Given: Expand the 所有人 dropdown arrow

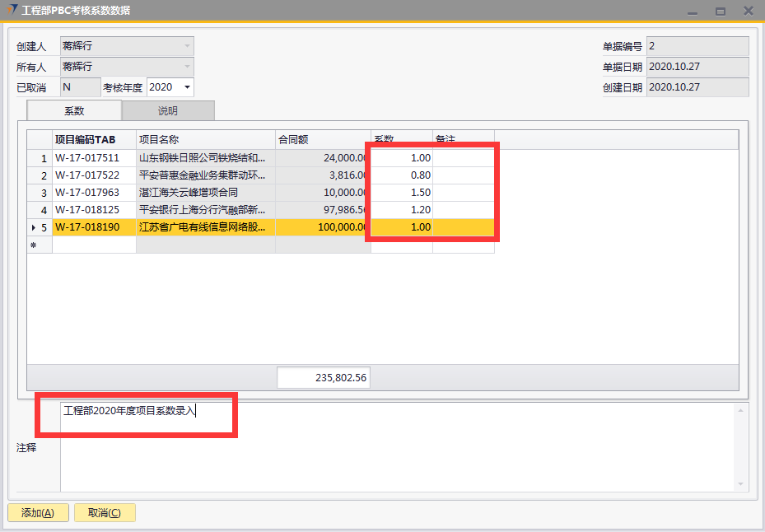Looking at the screenshot, I should [187, 67].
